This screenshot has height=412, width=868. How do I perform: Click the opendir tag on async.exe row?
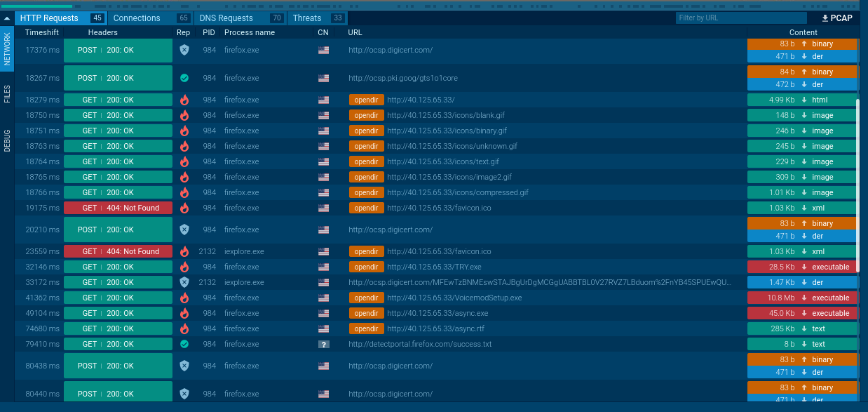(x=366, y=313)
